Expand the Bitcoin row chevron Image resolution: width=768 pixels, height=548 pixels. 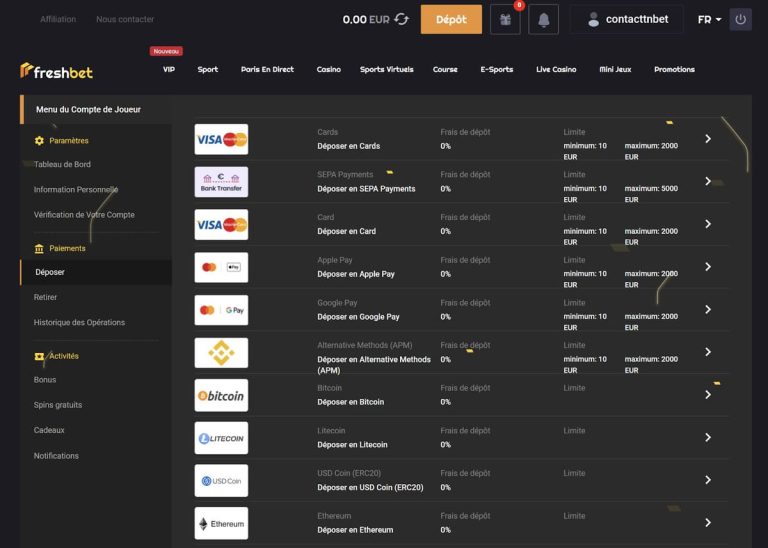tap(708, 394)
